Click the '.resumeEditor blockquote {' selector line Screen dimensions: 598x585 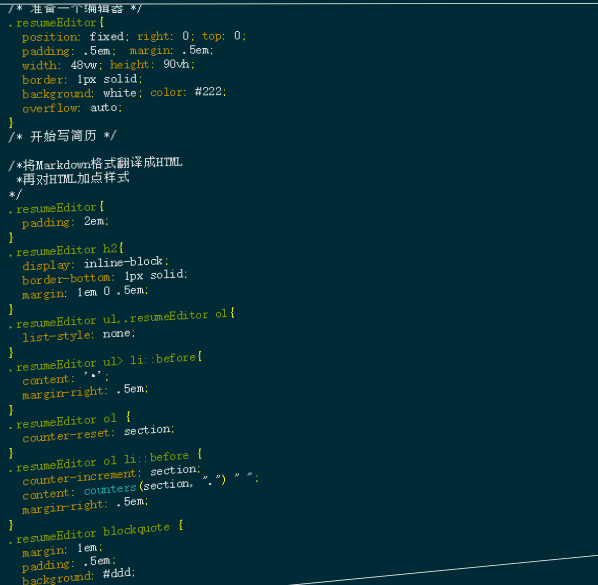pyautogui.click(x=96, y=533)
